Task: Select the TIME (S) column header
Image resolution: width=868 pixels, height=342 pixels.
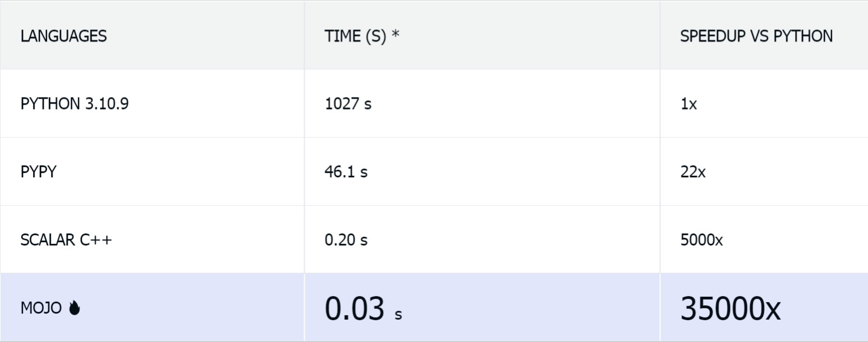Action: [x=355, y=36]
